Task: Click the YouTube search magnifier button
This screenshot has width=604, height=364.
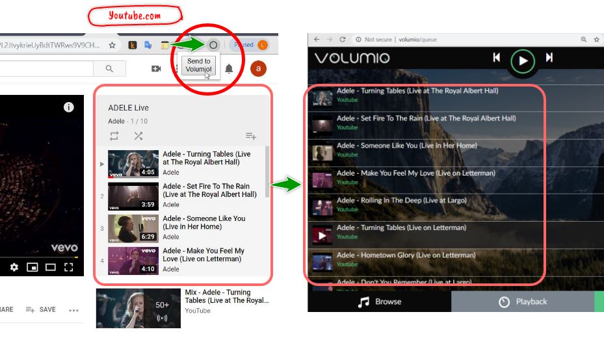Action: (109, 68)
